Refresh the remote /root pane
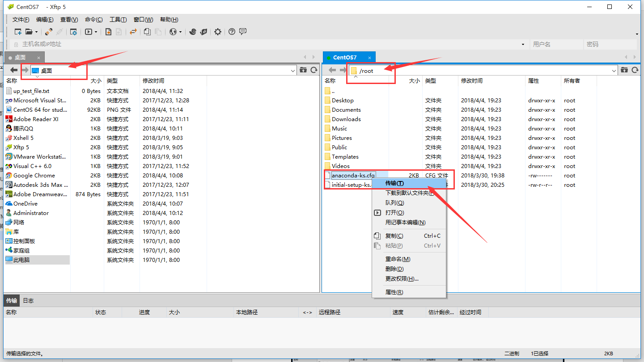Image resolution: width=644 pixels, height=362 pixels. [x=634, y=70]
